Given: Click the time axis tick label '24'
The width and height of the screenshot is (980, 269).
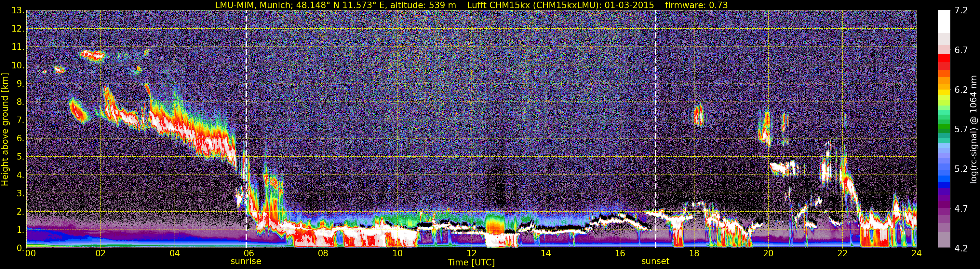Looking at the screenshot, I should (x=917, y=253).
